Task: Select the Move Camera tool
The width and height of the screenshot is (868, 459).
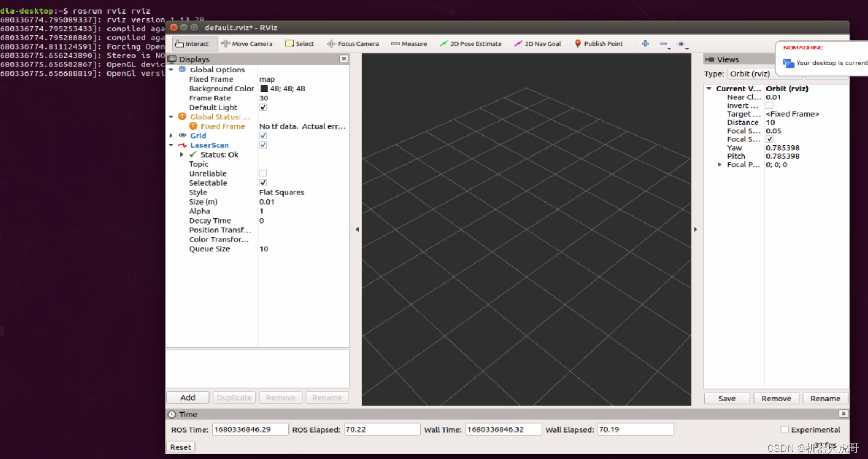Action: click(247, 44)
